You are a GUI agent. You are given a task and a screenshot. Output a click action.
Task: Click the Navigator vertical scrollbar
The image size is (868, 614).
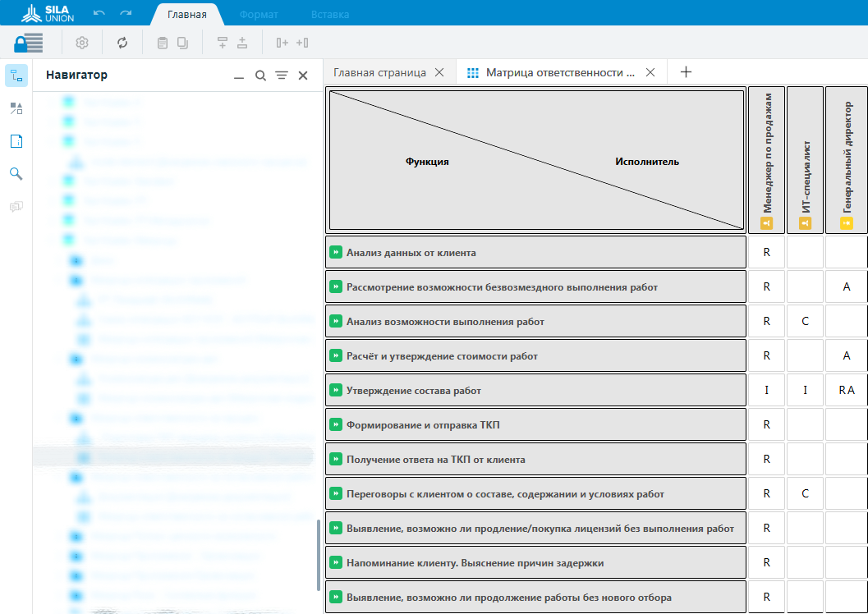pyautogui.click(x=319, y=555)
